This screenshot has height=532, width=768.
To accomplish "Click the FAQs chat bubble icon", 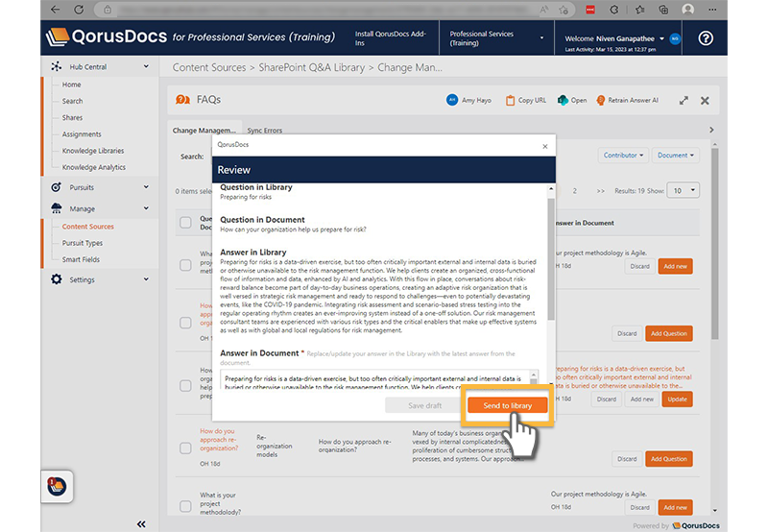I will point(182,100).
